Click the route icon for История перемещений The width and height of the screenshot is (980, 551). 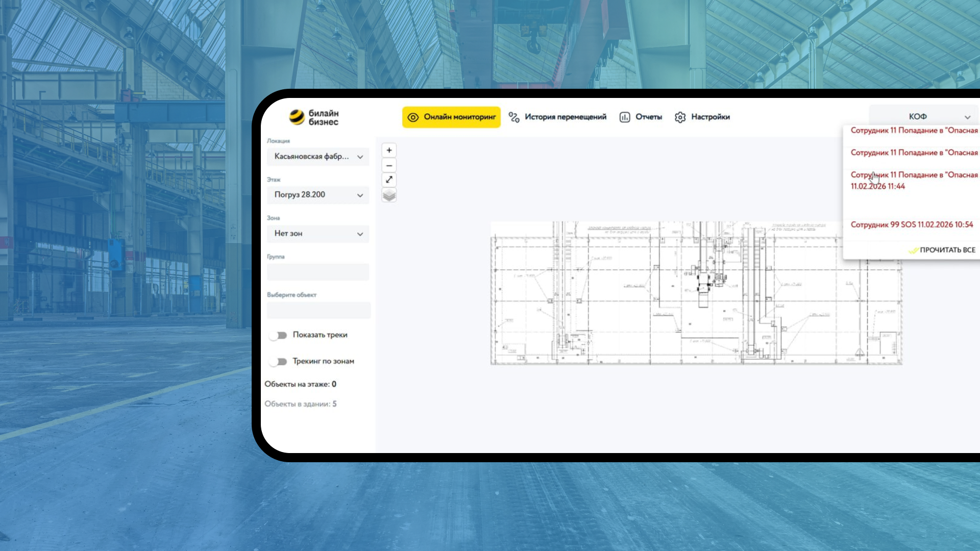pos(514,117)
